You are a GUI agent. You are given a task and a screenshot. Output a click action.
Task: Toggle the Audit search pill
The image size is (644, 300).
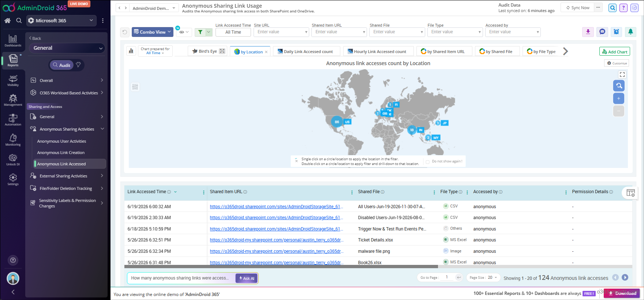[62, 65]
